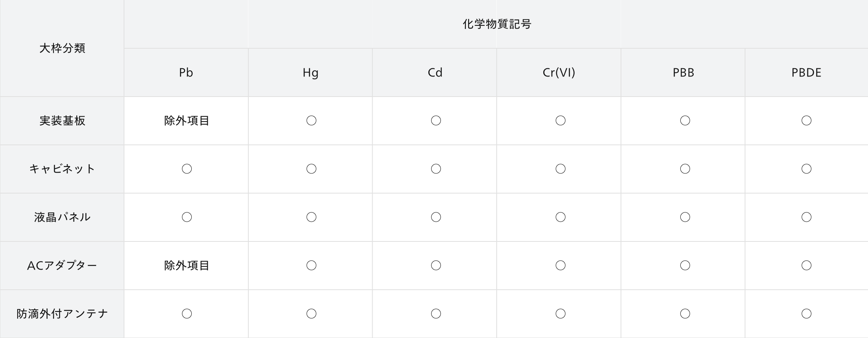Select the 防滴外付アンテナ row label
Screen dimensions: 868x338
[x=62, y=314]
